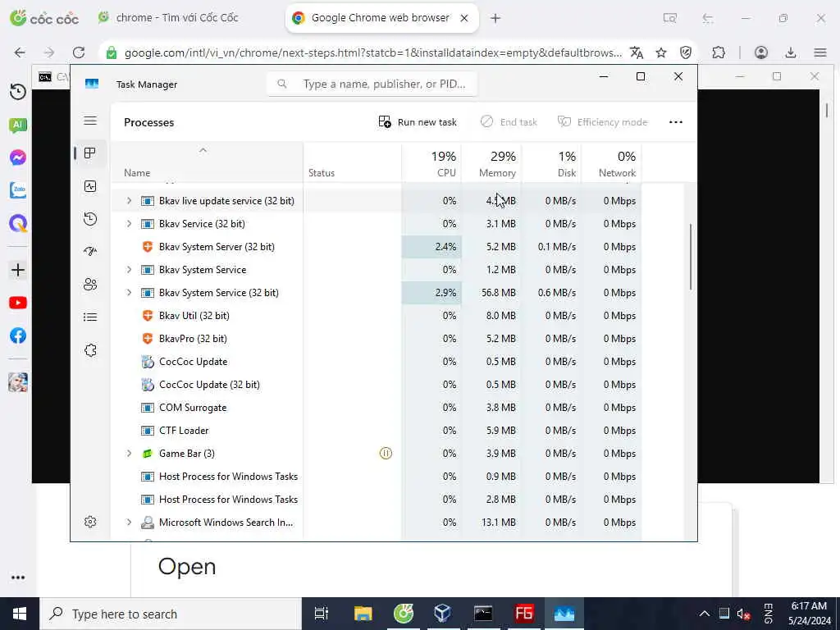The width and height of the screenshot is (840, 630).
Task: Open Windows Start menu
Action: [20, 614]
